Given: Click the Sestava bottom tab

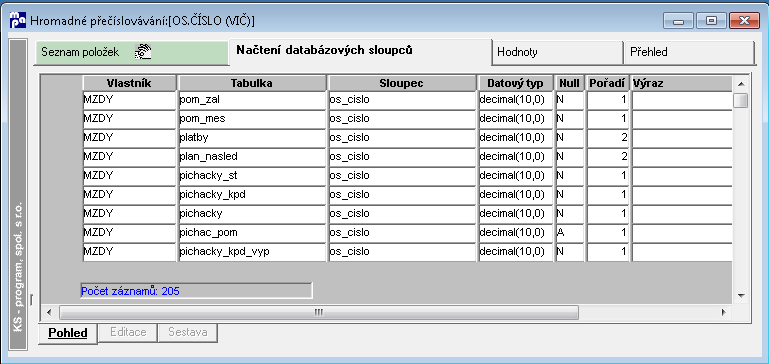Looking at the screenshot, I should (x=188, y=333).
